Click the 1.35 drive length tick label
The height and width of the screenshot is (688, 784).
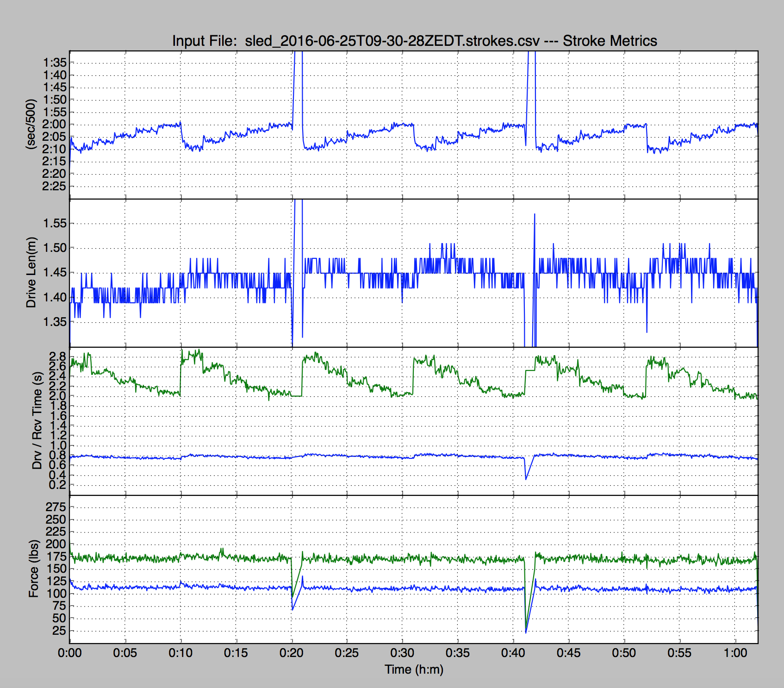(55, 322)
